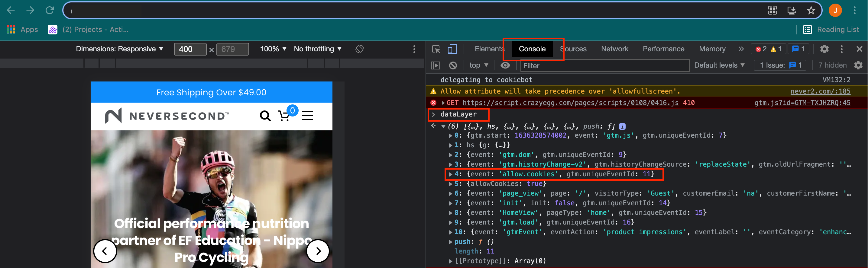Open the crazyegg script URL link
Viewport: 868px width, 268px height.
tap(570, 103)
